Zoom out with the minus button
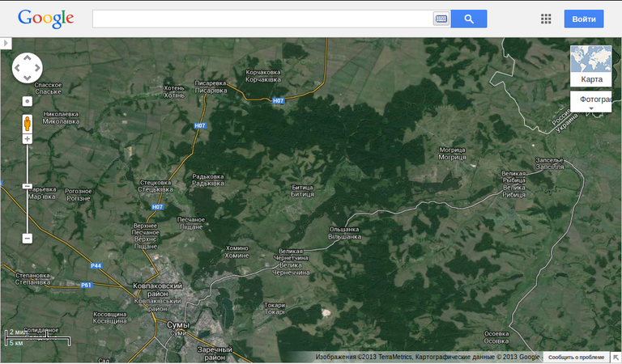This screenshot has width=622, height=364. click(x=27, y=239)
